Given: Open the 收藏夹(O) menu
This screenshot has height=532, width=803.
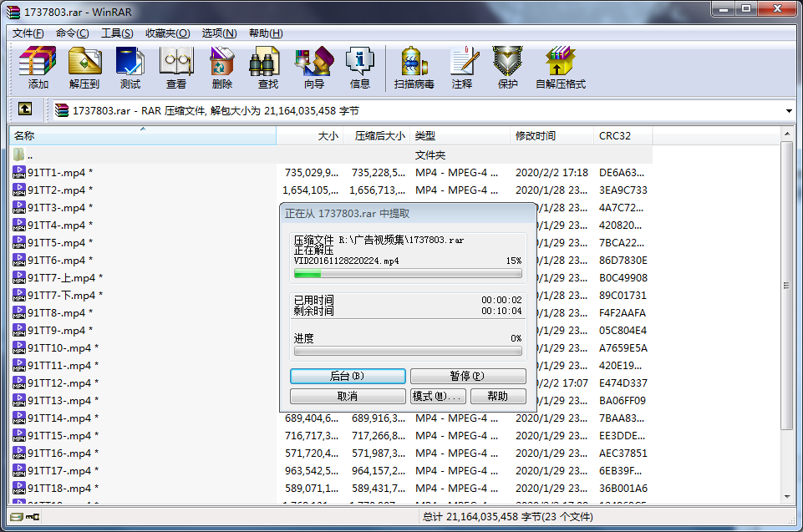Looking at the screenshot, I should pyautogui.click(x=167, y=33).
